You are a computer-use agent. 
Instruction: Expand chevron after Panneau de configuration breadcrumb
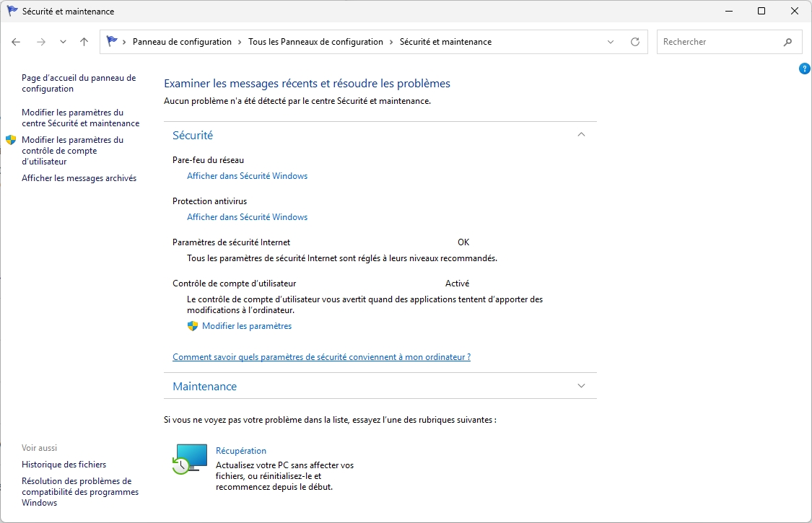(x=240, y=42)
